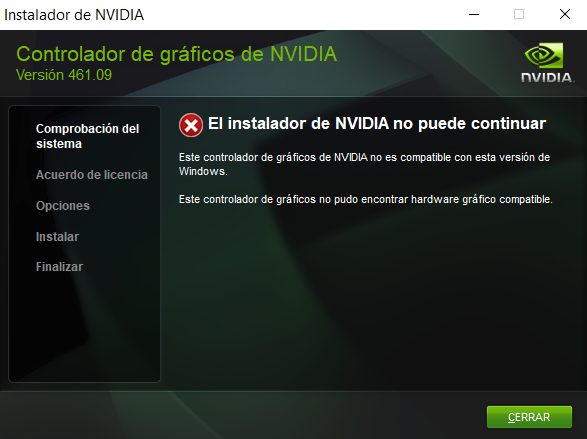Click empty area of the steps sidebar panel

click(x=85, y=329)
